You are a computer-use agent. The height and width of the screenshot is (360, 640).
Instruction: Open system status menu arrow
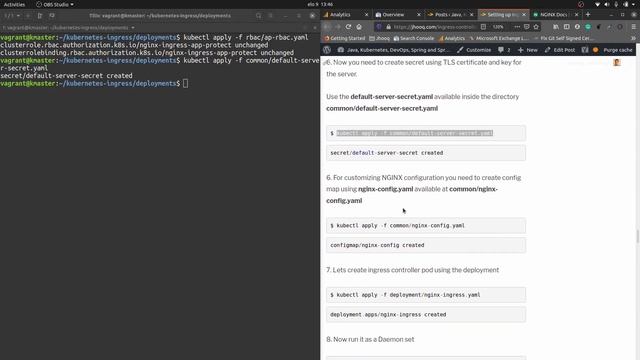634,4
